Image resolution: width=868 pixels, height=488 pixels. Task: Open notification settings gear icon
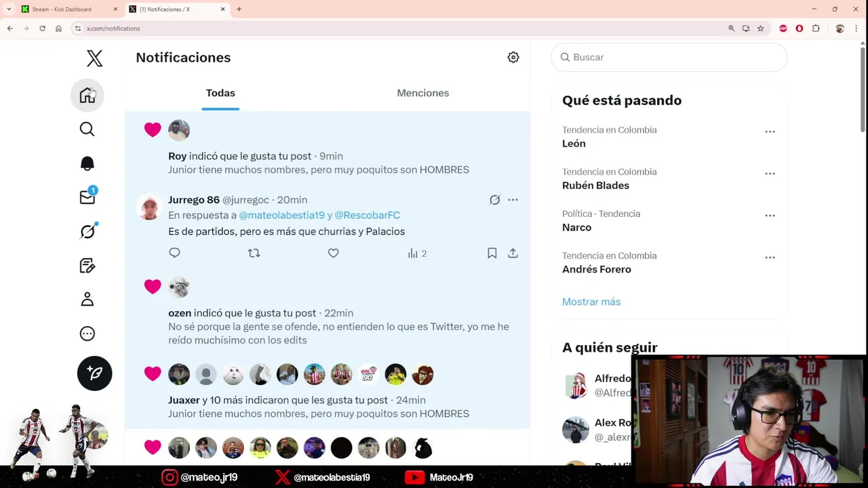tap(513, 58)
